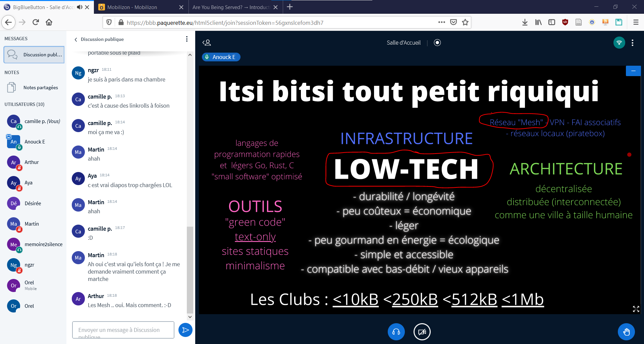Bookmark this page with the star icon
Screen dimensions: 644x344
(x=465, y=22)
